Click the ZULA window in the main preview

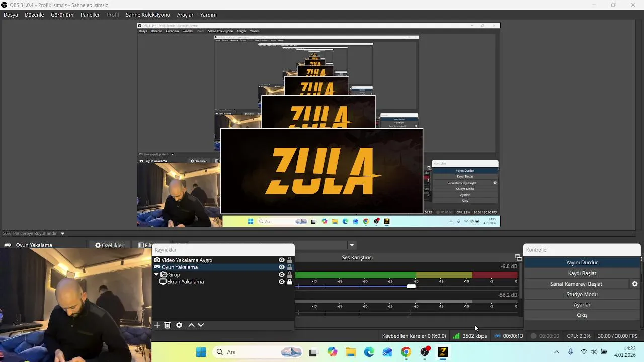click(x=321, y=171)
